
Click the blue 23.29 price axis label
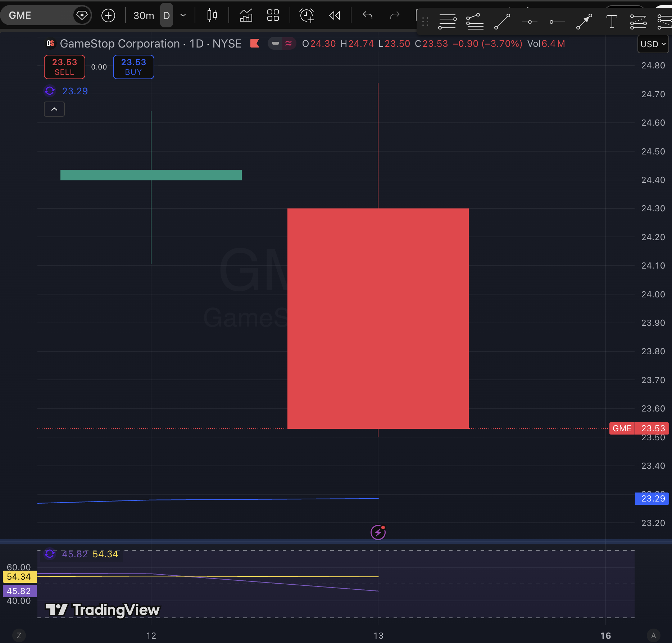click(652, 499)
